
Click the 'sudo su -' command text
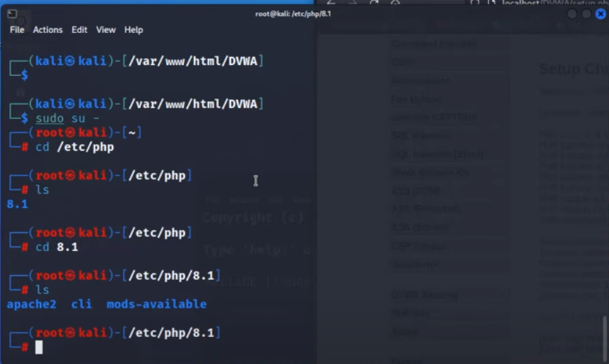click(x=67, y=118)
